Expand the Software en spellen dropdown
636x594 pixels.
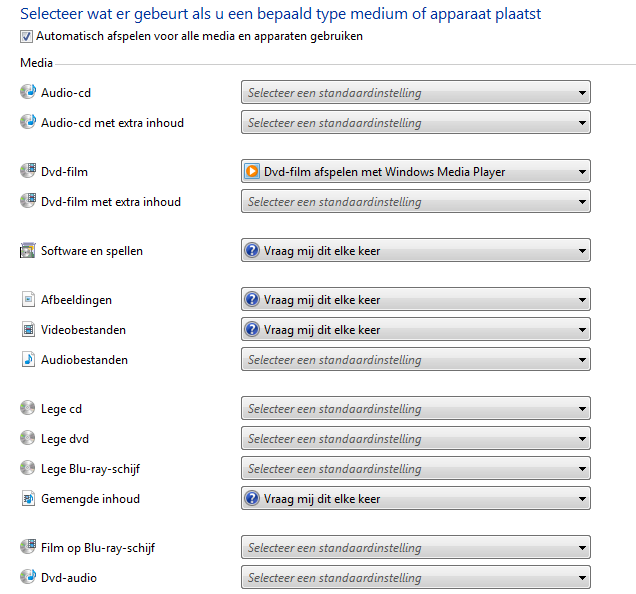click(416, 250)
